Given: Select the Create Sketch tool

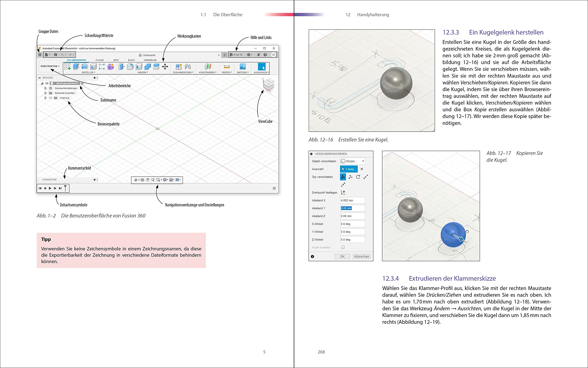Looking at the screenshot, I should pos(67,67).
